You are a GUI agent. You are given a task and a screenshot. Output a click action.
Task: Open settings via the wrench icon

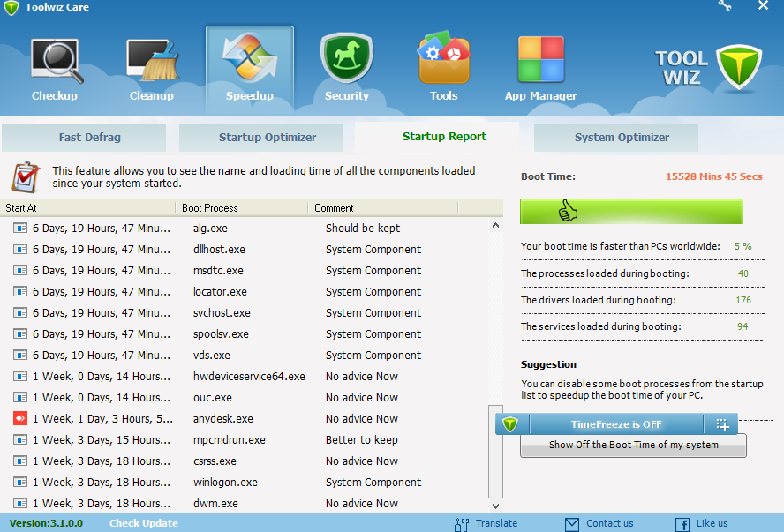click(x=725, y=6)
